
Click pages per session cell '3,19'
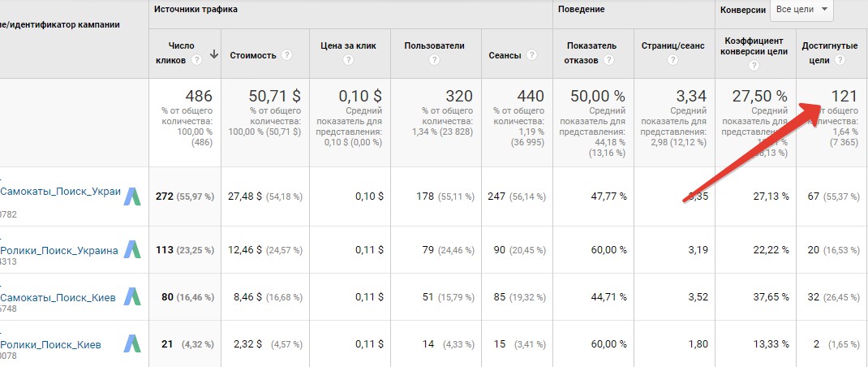click(x=698, y=249)
